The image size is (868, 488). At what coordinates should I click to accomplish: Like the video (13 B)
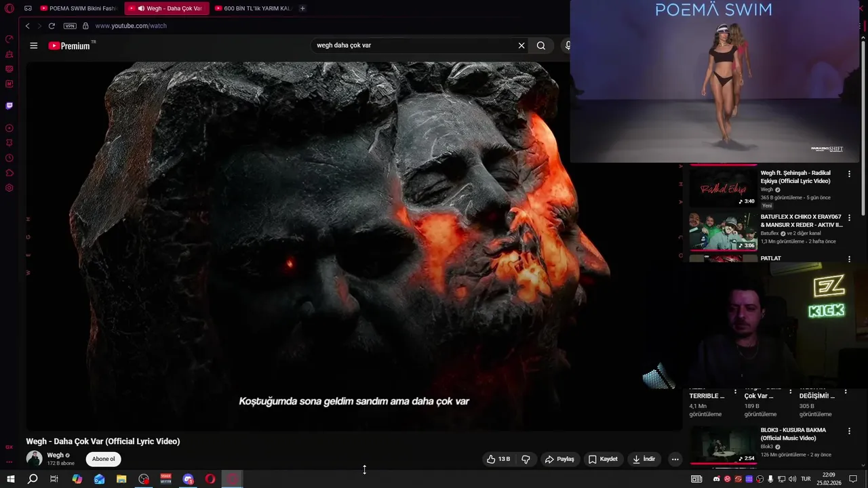(498, 459)
